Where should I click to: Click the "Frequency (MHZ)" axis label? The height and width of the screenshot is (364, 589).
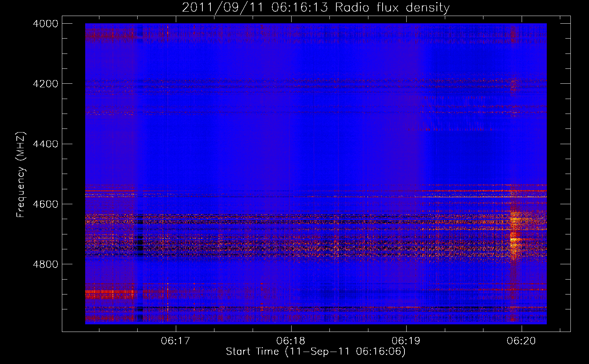tap(21, 175)
